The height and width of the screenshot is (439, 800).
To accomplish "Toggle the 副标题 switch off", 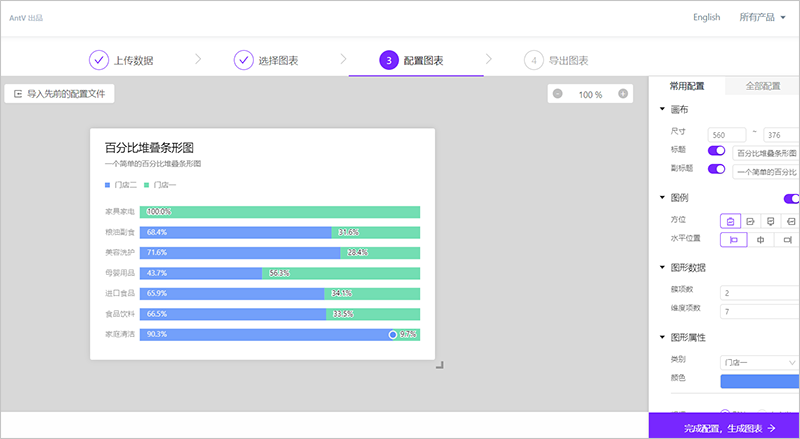I will pyautogui.click(x=716, y=169).
